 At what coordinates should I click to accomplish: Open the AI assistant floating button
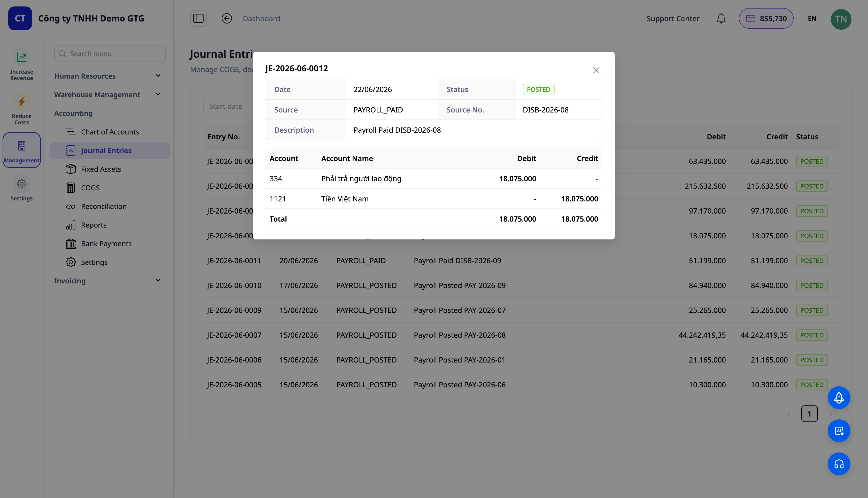click(839, 431)
